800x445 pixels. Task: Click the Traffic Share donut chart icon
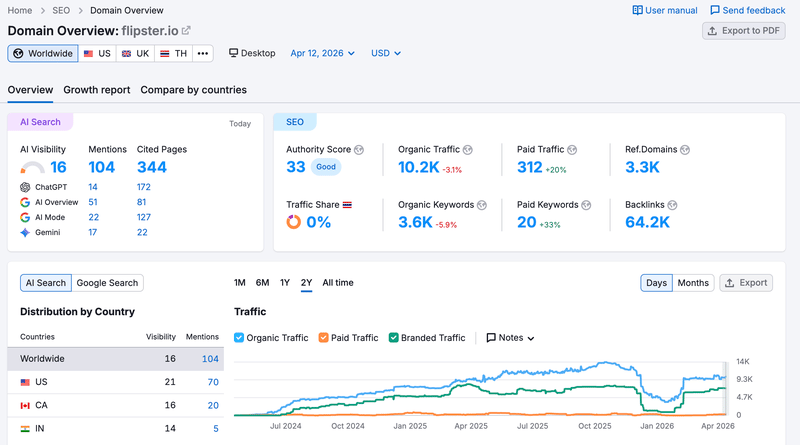(x=293, y=222)
